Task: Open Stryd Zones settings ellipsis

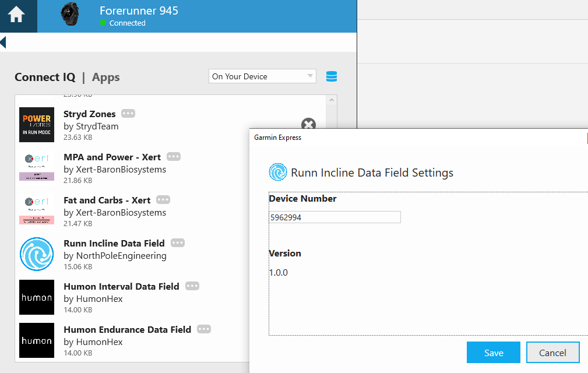Action: tap(128, 114)
